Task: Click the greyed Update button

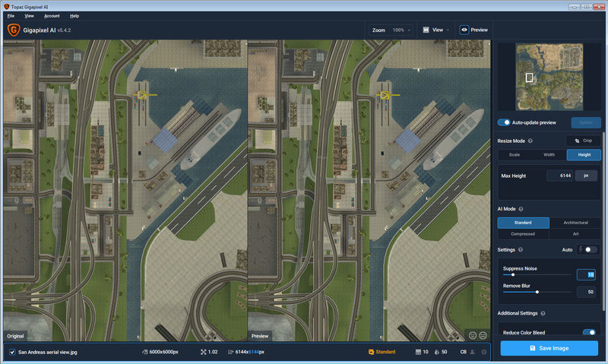Action: 586,122
